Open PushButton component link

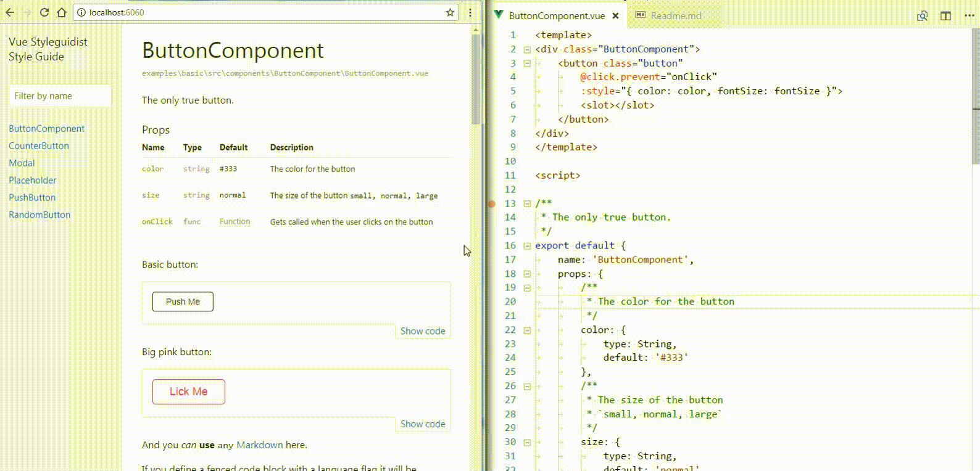tap(32, 198)
